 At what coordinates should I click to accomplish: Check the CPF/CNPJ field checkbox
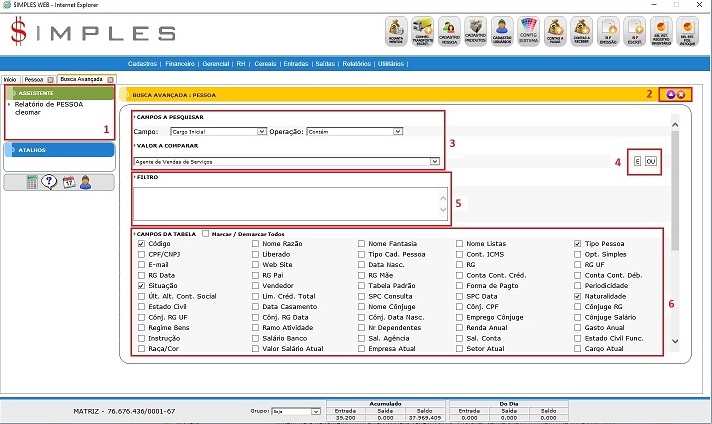pyautogui.click(x=139, y=254)
